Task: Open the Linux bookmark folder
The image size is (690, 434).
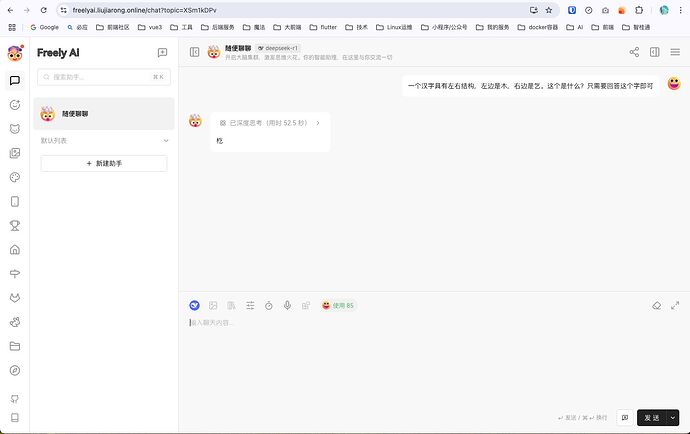Action: [394, 27]
